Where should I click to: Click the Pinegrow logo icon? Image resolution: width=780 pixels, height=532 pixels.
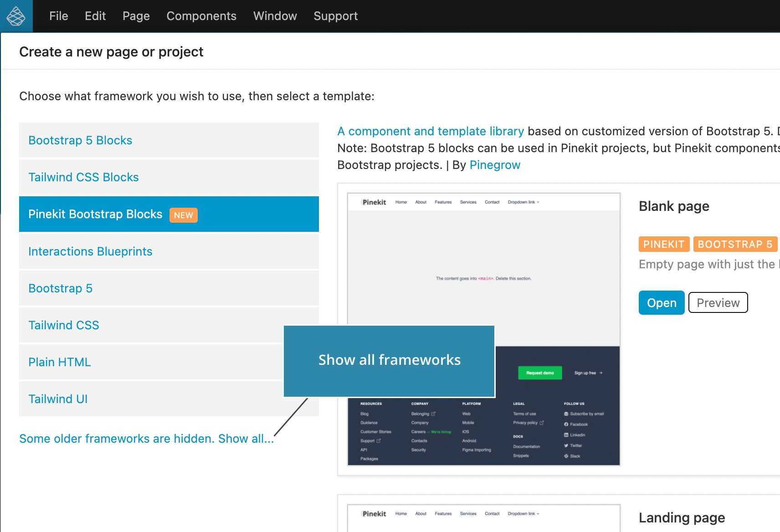click(x=16, y=16)
